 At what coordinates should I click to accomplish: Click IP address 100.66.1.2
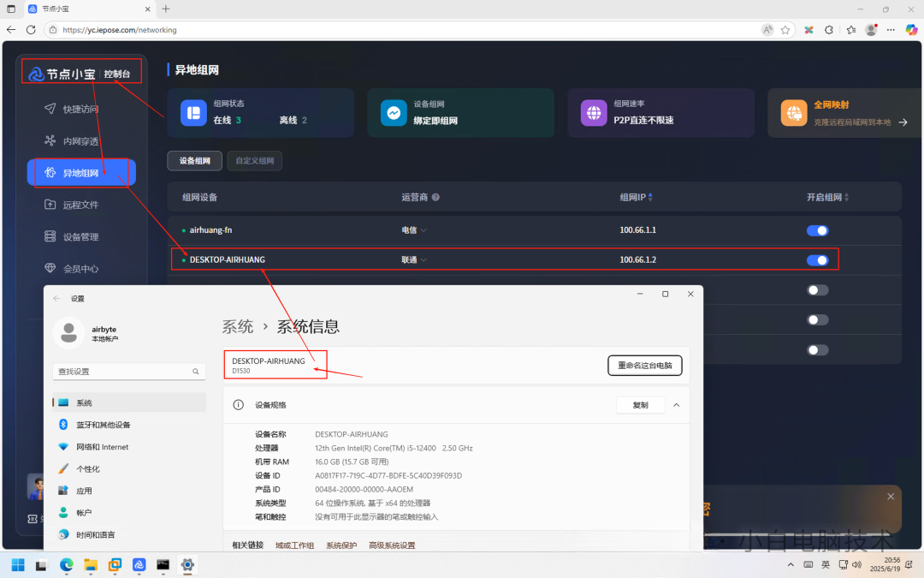pos(637,259)
